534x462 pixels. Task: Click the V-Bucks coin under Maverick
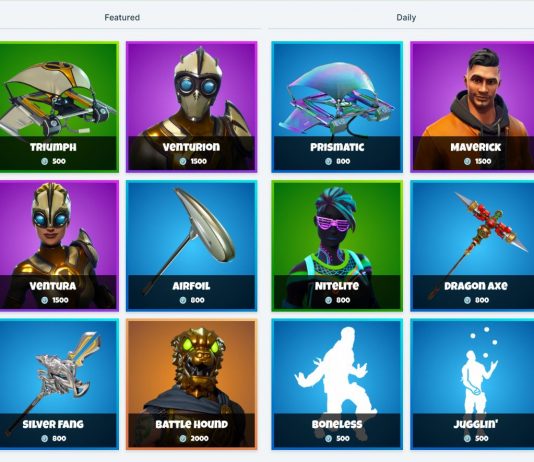point(467,161)
